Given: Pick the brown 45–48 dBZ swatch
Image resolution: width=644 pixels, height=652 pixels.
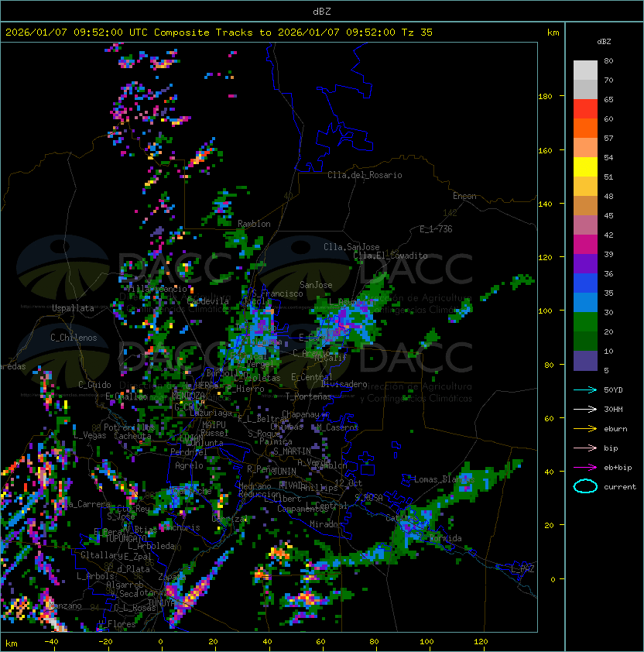Looking at the screenshot, I should click(x=585, y=206).
